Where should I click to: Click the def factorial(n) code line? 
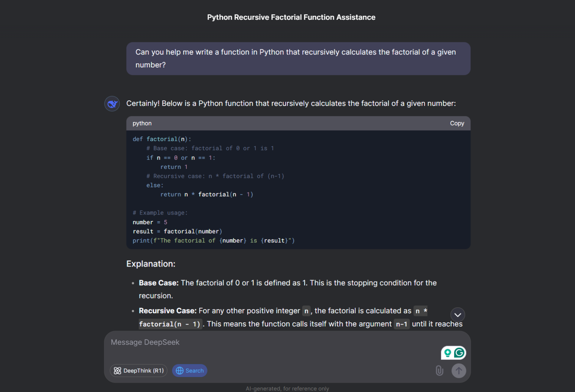(162, 139)
